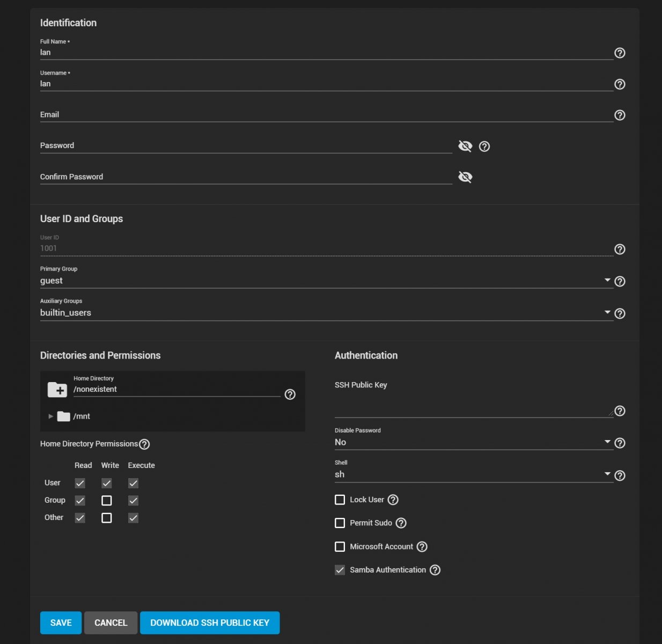662x644 pixels.
Task: Click the new folder plus icon
Action: click(57, 390)
